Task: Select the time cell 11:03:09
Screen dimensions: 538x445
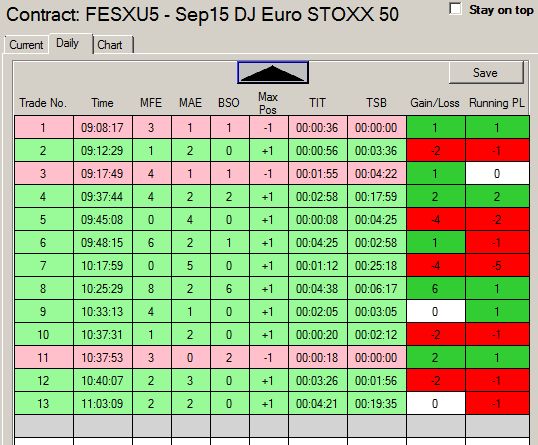Action: pyautogui.click(x=102, y=403)
